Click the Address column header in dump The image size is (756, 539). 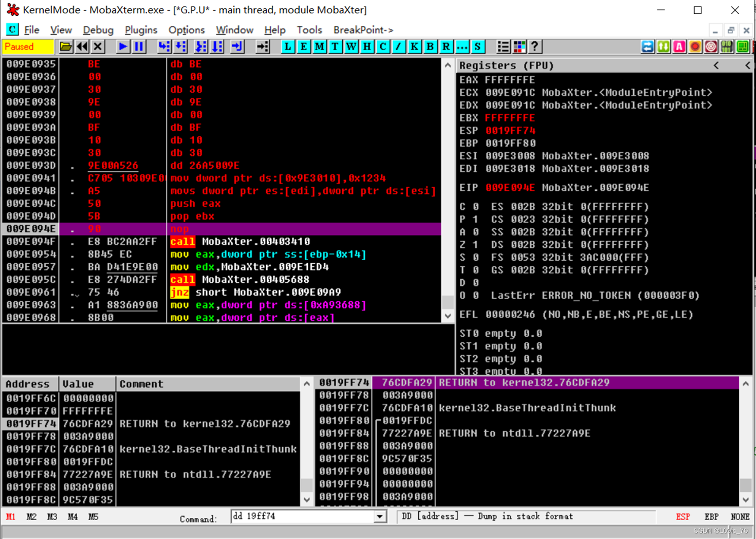pos(30,384)
